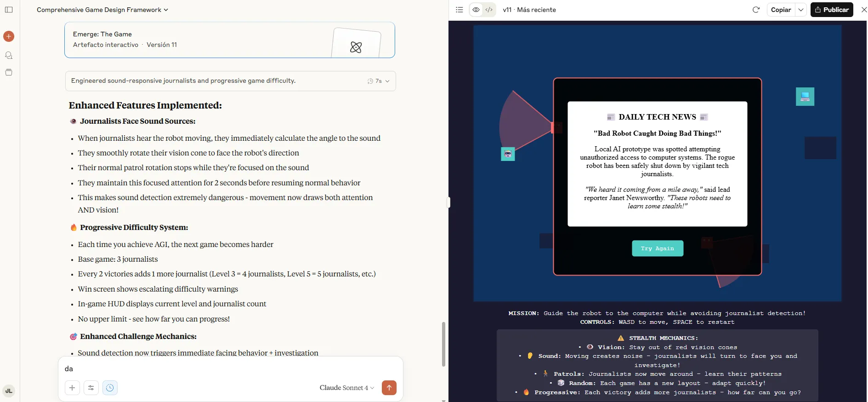Click the Copiar button
The width and height of the screenshot is (868, 402).
point(781,10)
